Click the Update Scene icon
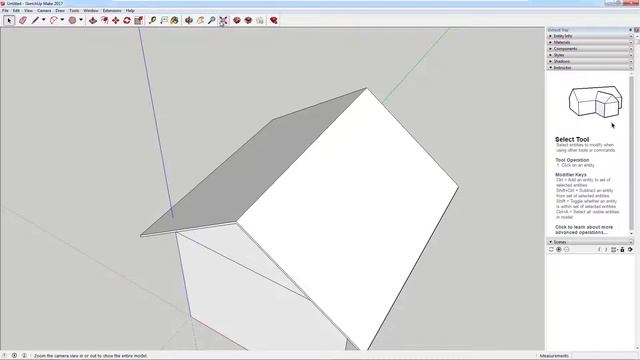 coord(551,249)
